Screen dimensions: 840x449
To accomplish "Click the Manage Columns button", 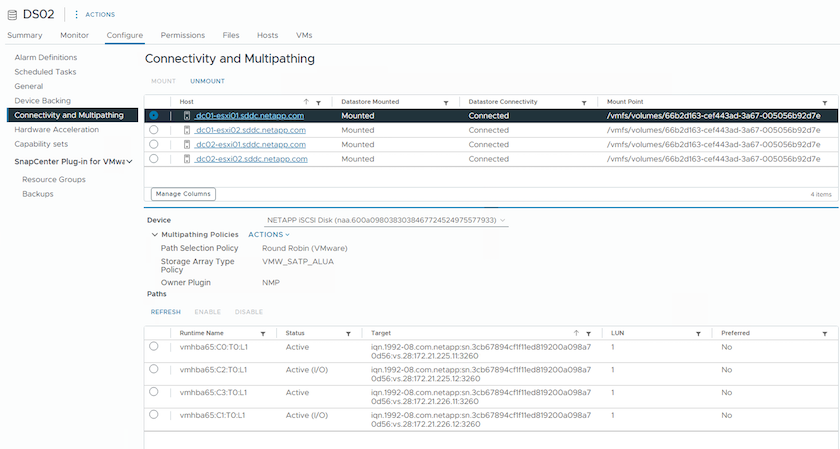I will click(183, 194).
